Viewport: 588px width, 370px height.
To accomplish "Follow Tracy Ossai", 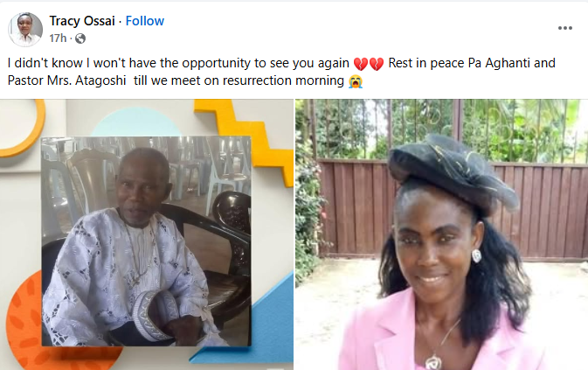I will [145, 21].
